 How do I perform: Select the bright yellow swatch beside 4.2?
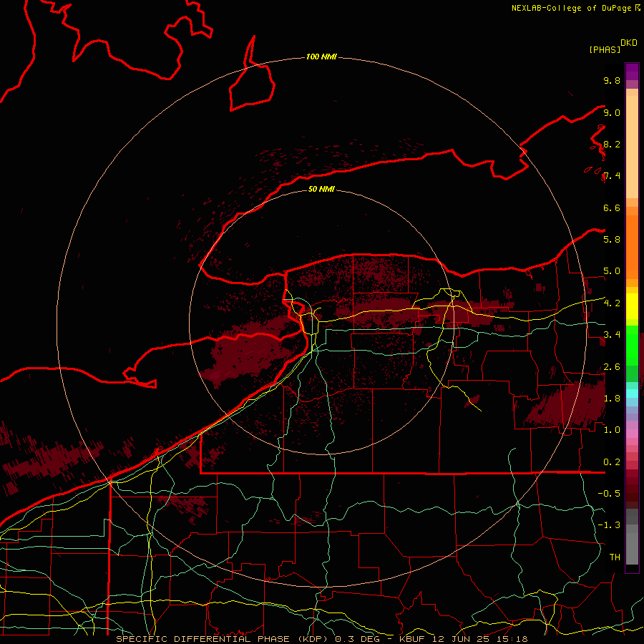pos(632,306)
